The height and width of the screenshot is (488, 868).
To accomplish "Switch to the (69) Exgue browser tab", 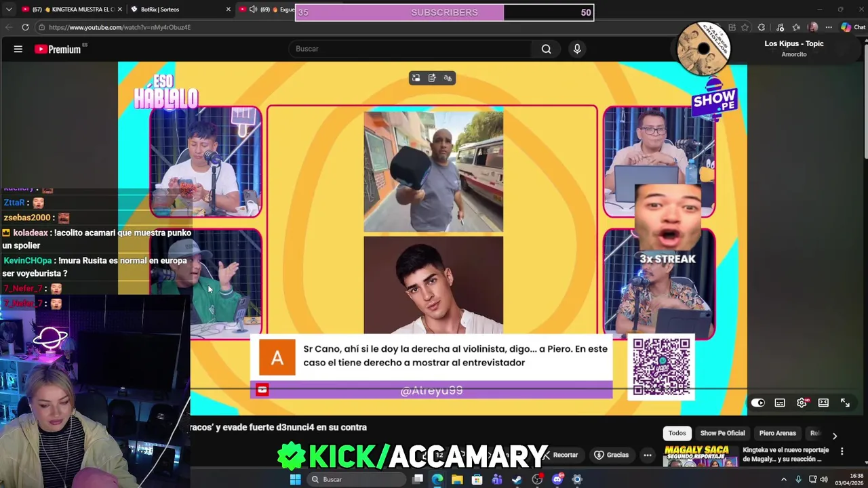I will pyautogui.click(x=270, y=9).
